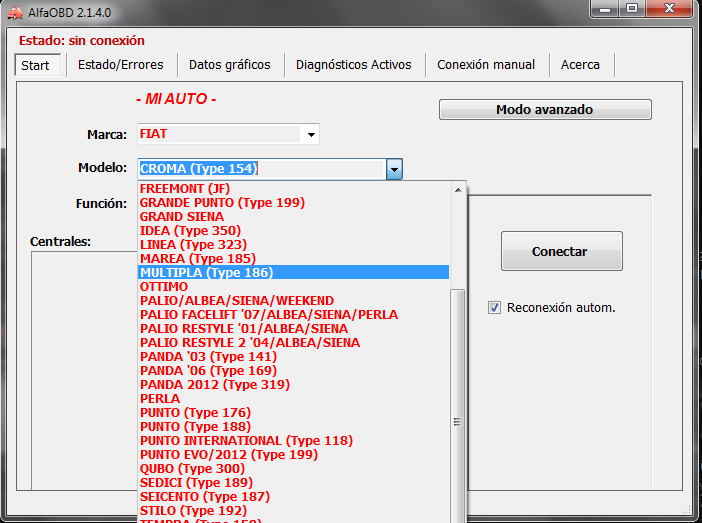Pick PALIO RESTYLE 2 '04/ALBEA/SIENA

pyautogui.click(x=293, y=343)
